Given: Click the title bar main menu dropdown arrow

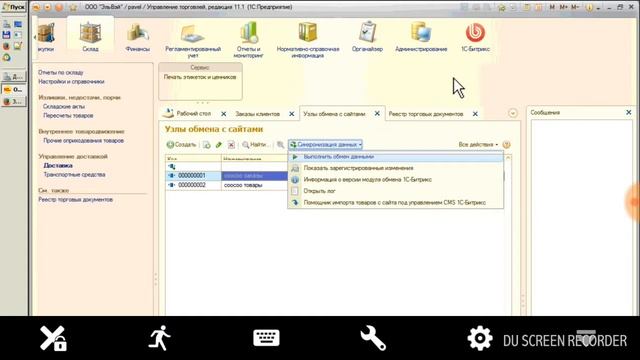Looking at the screenshot, I should coord(48,7).
